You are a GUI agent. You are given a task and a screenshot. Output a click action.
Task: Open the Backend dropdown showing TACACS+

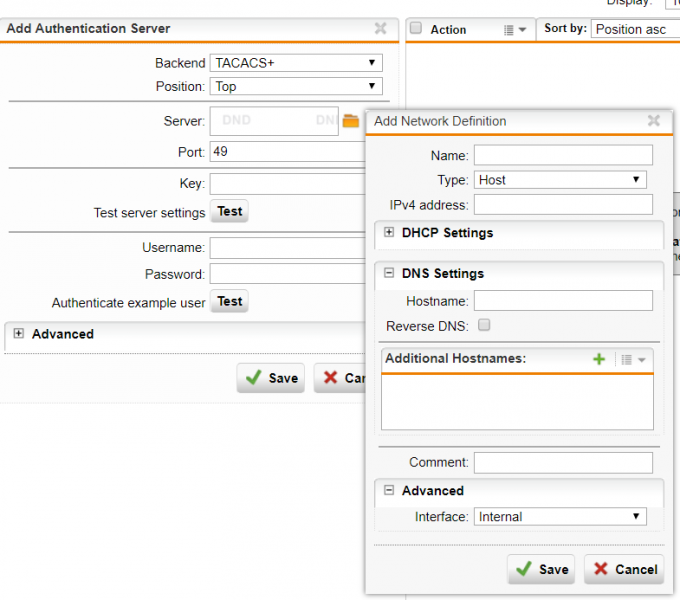(296, 63)
